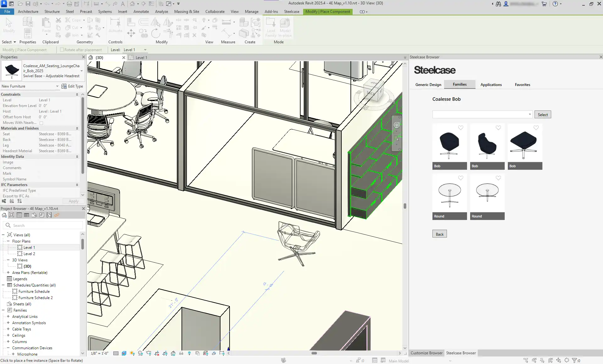Open the Level dropdown in options bar
The height and width of the screenshot is (364, 603).
click(x=145, y=50)
